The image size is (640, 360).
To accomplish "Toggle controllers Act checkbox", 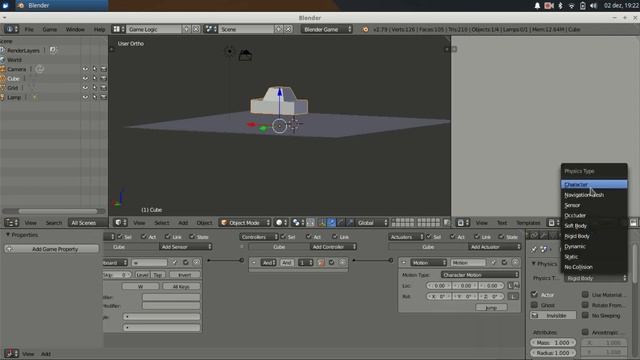I will click(x=309, y=236).
